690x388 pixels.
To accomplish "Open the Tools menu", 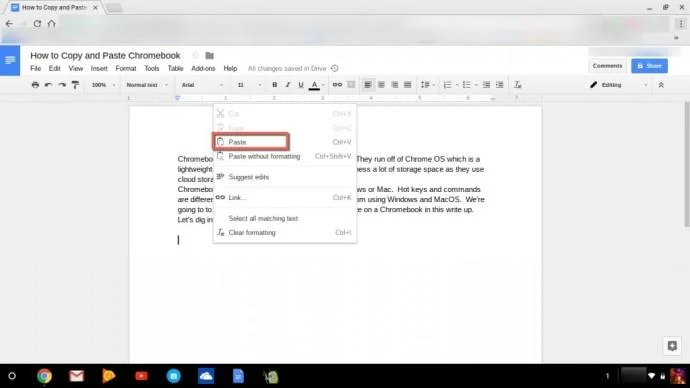I will 151,68.
